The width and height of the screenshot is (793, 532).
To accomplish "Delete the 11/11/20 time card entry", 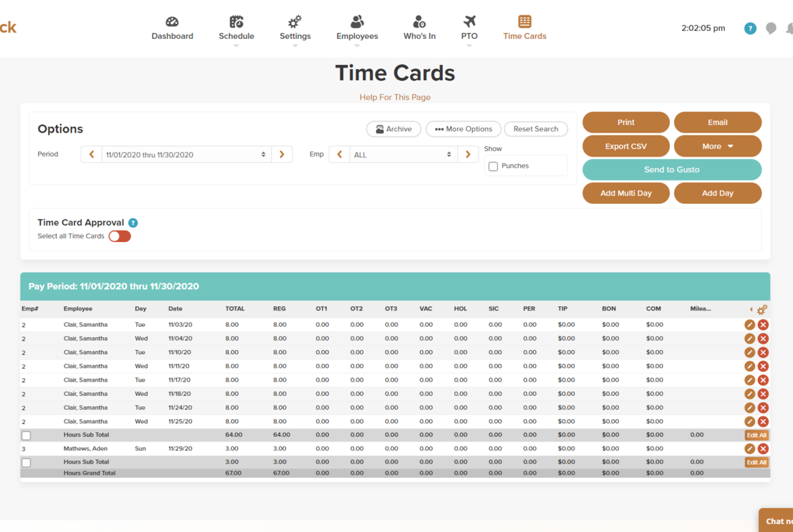I will pyautogui.click(x=763, y=366).
